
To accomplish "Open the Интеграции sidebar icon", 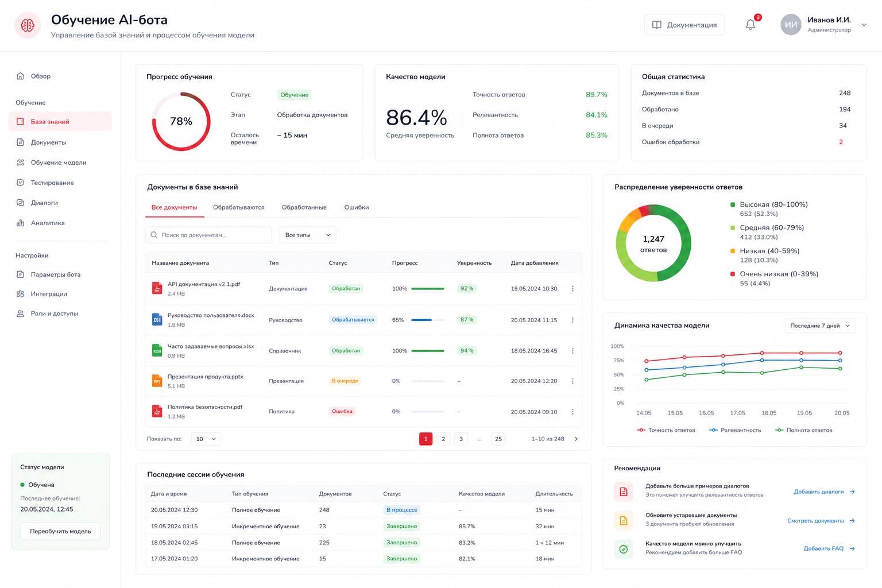I will [20, 294].
